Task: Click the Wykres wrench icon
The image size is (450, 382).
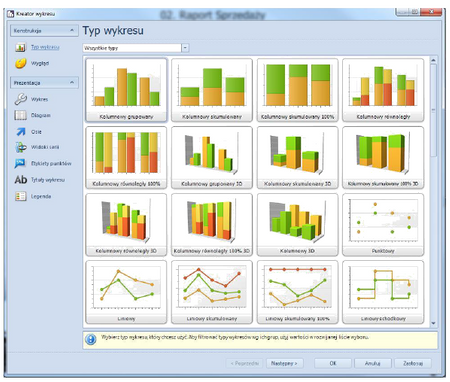Action: point(21,99)
